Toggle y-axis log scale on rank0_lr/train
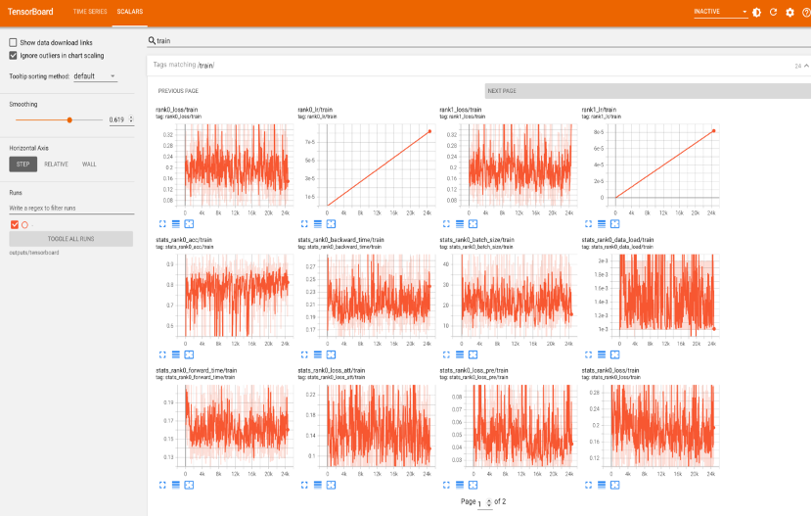The image size is (812, 517). [x=318, y=224]
